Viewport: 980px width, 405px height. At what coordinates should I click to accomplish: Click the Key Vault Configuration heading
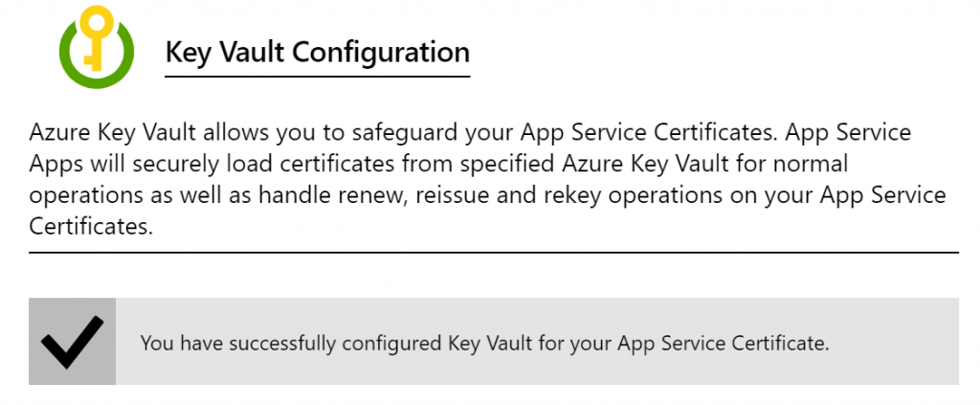pos(318,53)
